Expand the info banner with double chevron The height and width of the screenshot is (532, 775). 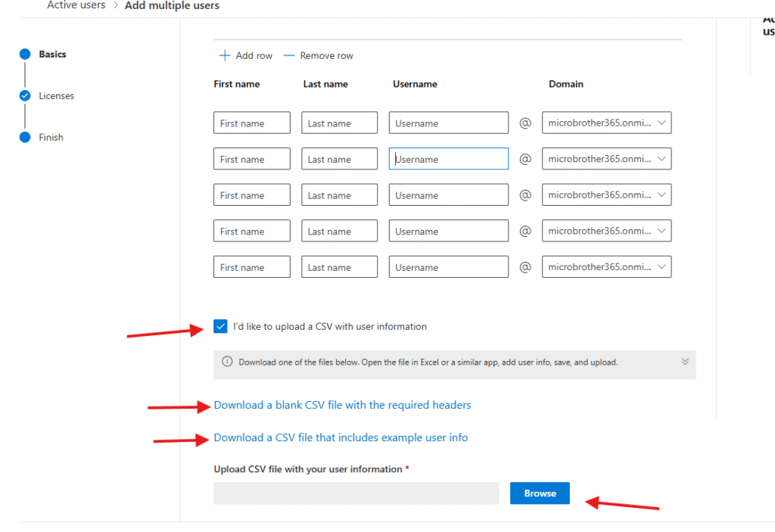coord(685,362)
